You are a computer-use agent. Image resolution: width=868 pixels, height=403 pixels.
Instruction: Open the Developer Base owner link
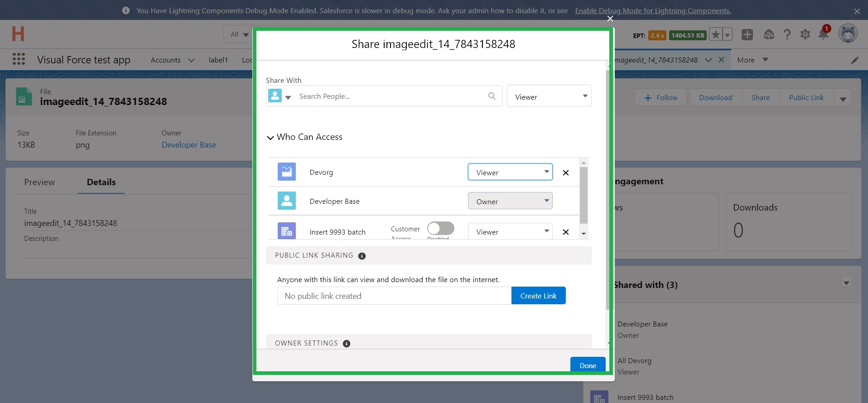click(188, 145)
